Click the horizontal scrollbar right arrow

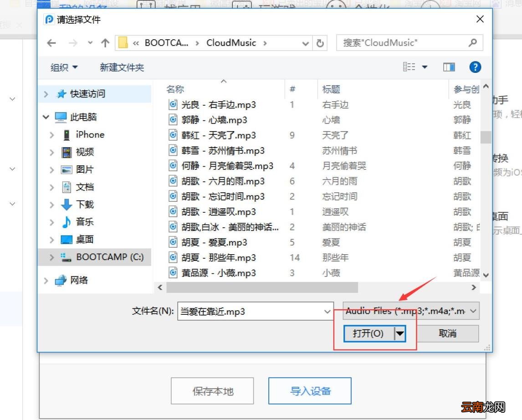coord(473,287)
